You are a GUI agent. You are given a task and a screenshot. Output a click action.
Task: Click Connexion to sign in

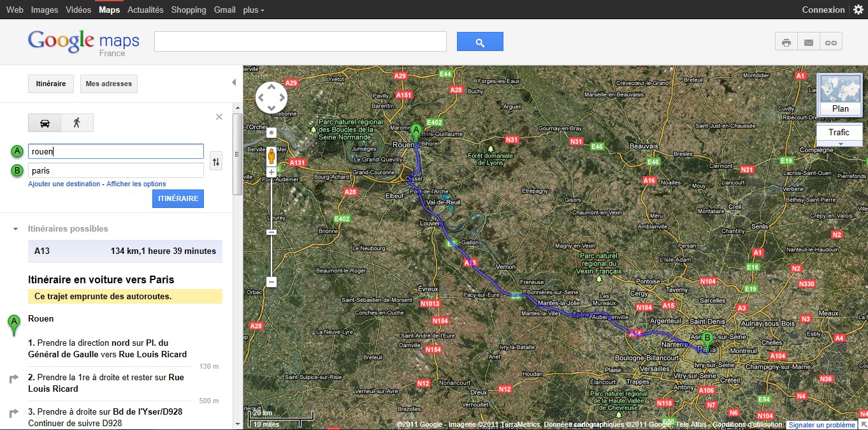[x=823, y=10]
